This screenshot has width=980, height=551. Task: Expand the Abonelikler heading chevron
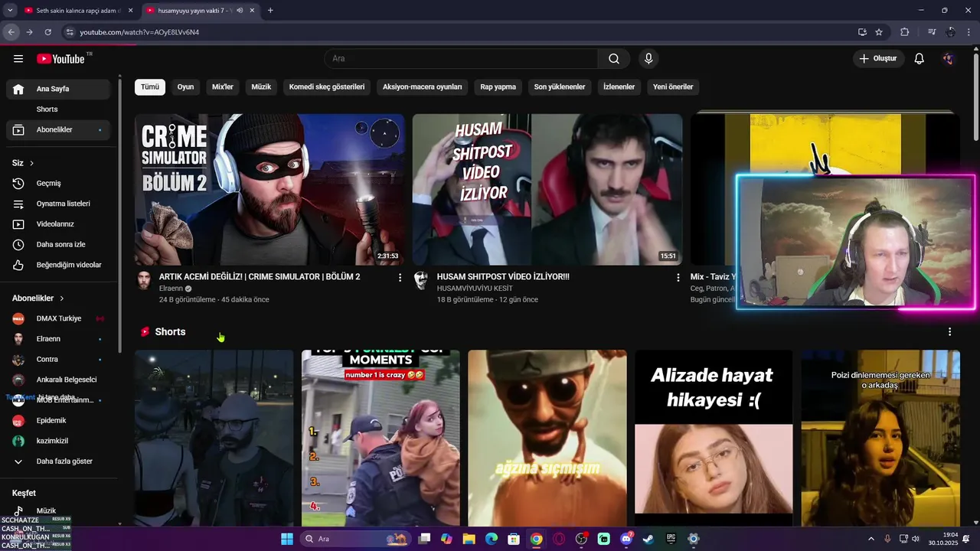click(62, 298)
